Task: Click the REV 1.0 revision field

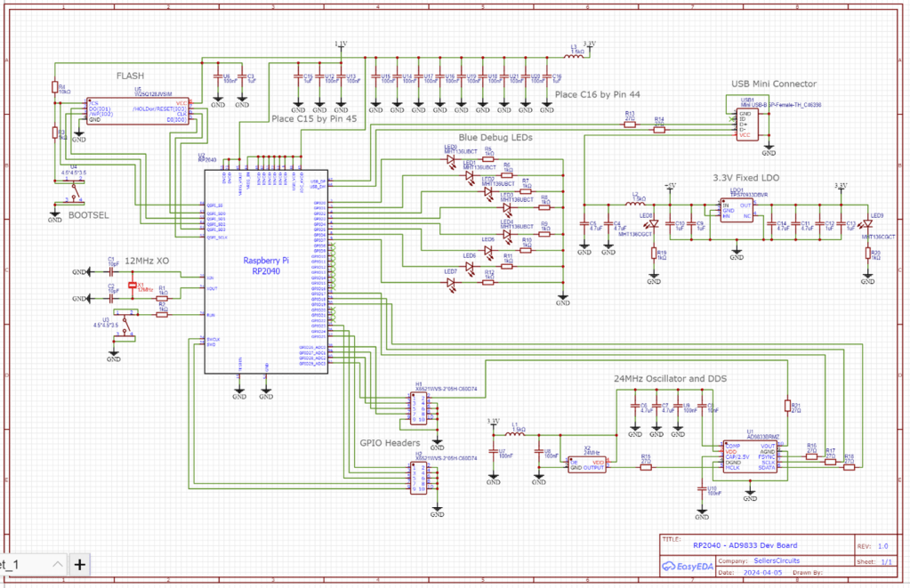Action: 882,546
